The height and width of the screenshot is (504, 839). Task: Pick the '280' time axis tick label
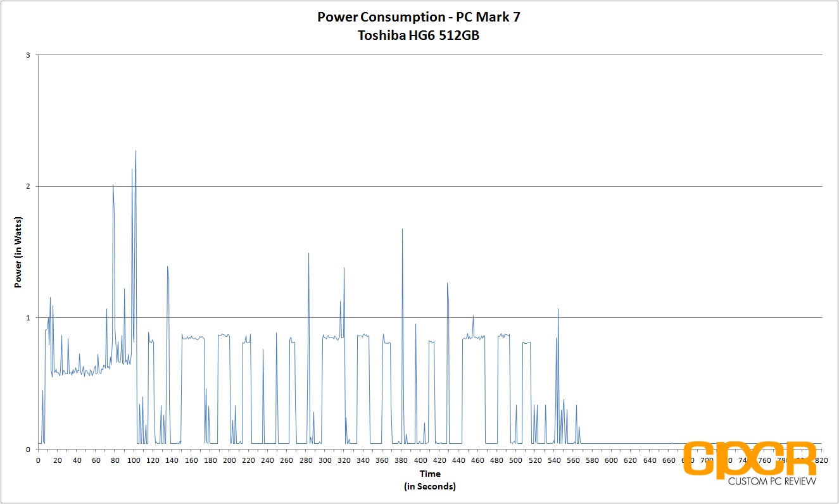pyautogui.click(x=306, y=460)
